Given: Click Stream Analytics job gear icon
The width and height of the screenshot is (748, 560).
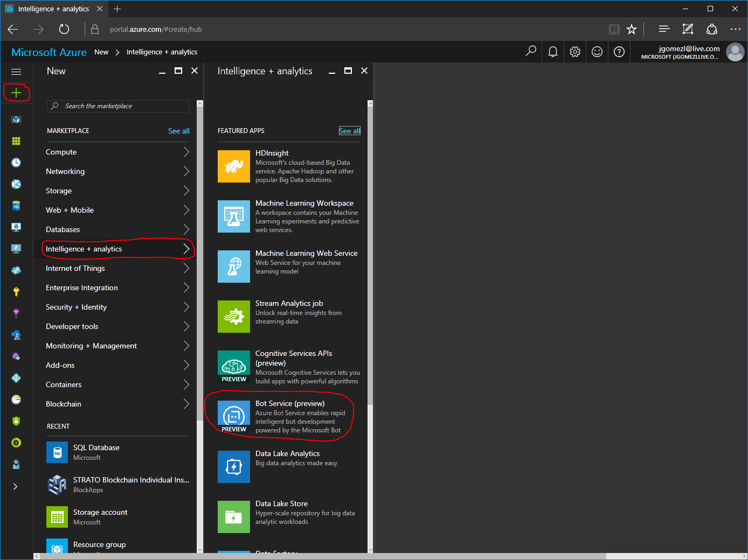Looking at the screenshot, I should click(234, 317).
